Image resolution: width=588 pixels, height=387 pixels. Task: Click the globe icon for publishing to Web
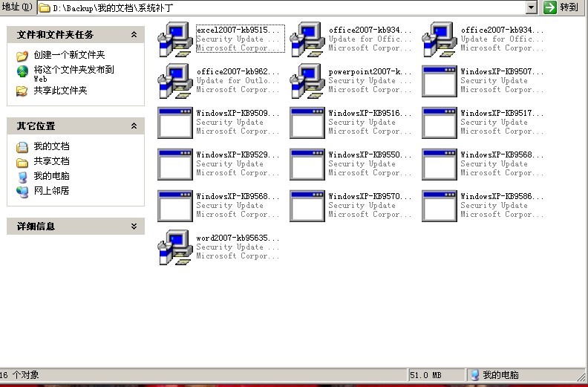[x=22, y=71]
